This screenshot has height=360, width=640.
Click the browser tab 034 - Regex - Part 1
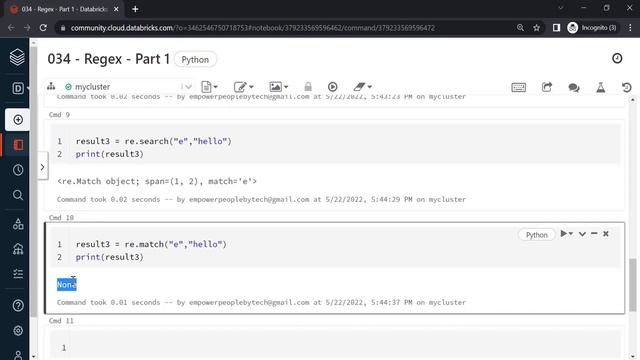[64, 9]
